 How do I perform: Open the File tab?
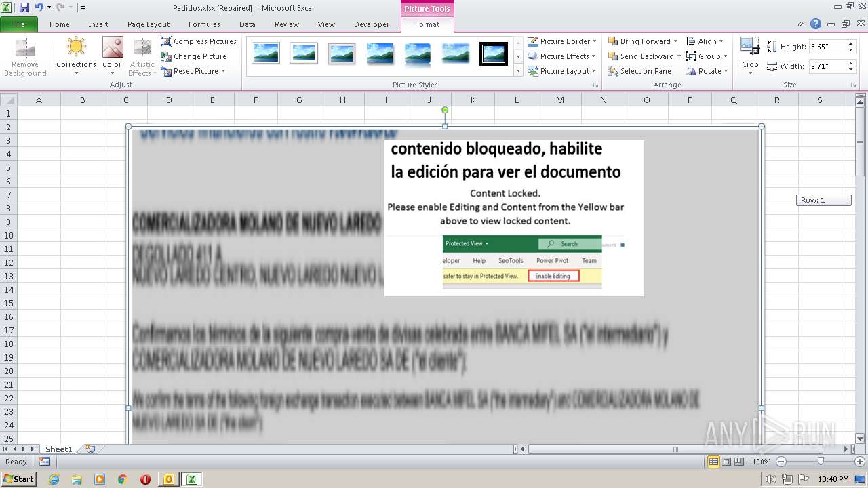[19, 24]
